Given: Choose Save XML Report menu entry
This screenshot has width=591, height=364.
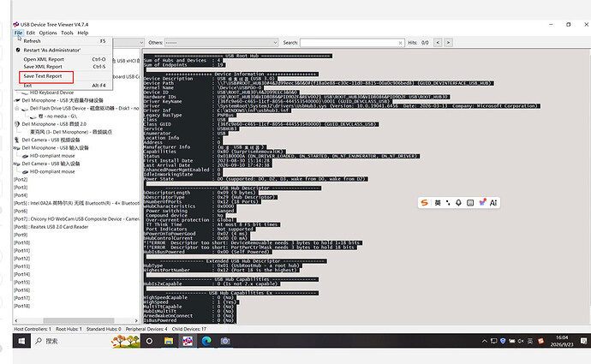Looking at the screenshot, I should pos(63,66).
